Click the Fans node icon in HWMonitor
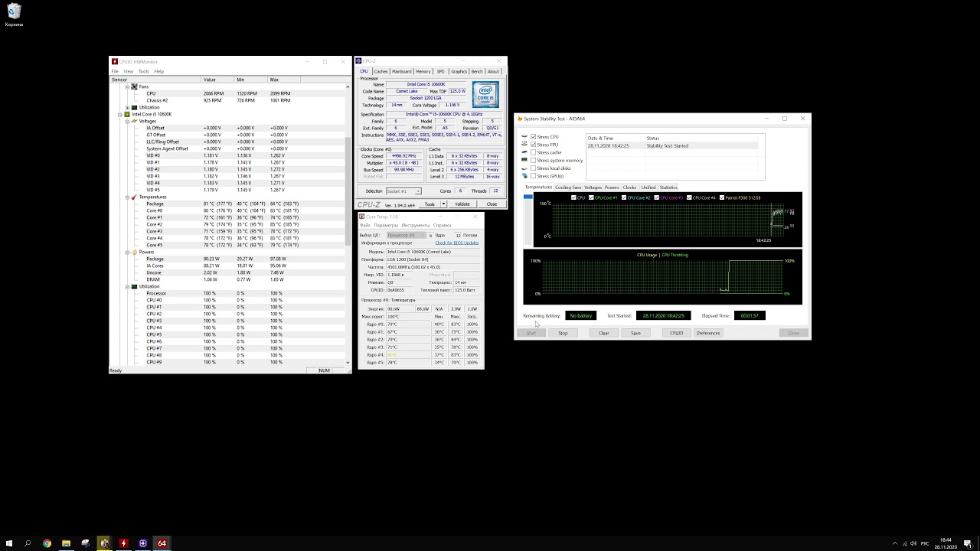 pyautogui.click(x=134, y=86)
